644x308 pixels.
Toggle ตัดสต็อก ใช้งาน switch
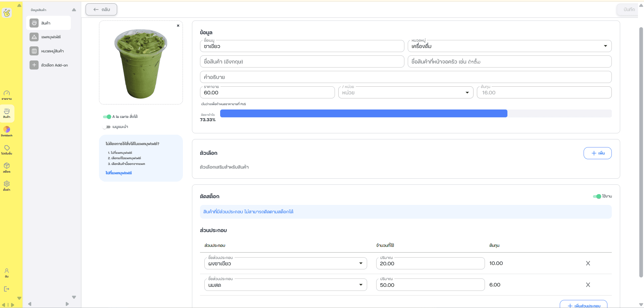click(597, 196)
